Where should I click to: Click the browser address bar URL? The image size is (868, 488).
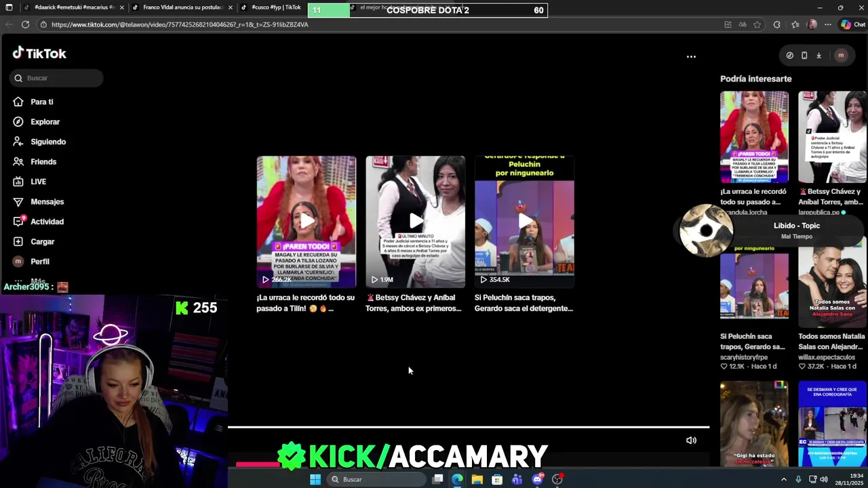click(x=180, y=24)
